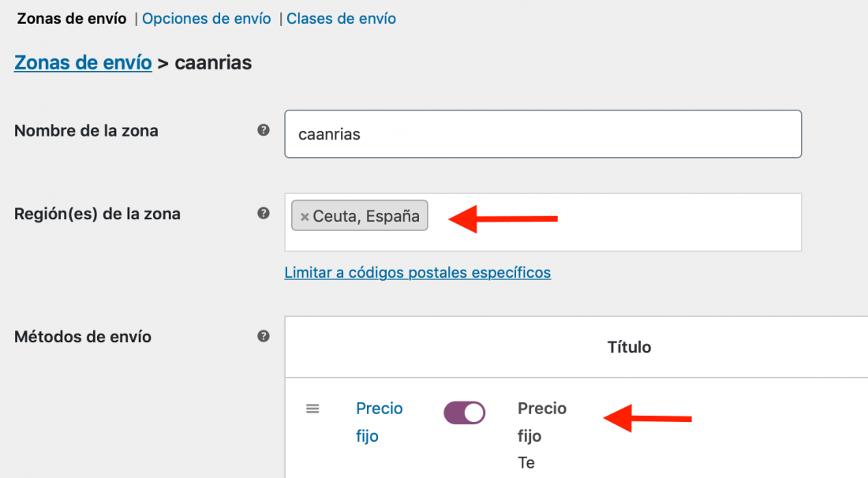Focus the zone name field containing caanrias
The image size is (868, 478).
543,134
